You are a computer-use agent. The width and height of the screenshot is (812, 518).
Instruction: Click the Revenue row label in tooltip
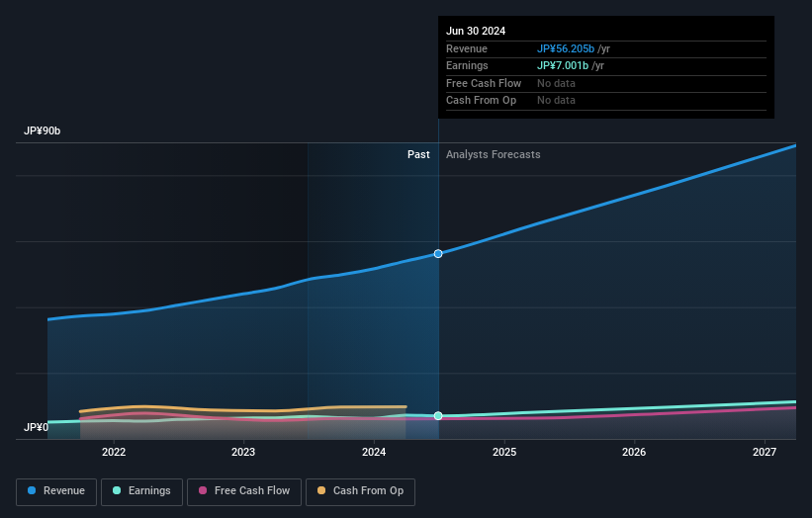pos(467,48)
